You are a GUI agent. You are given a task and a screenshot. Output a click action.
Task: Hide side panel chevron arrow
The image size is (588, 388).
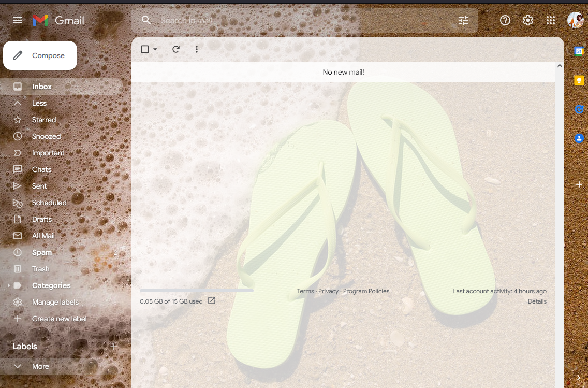(579, 378)
